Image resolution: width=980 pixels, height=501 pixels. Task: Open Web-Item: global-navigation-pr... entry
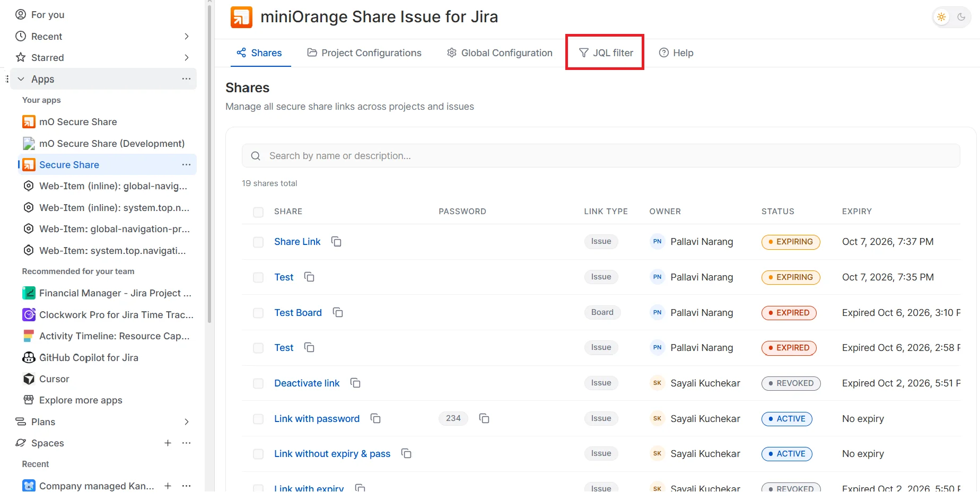[108, 229]
